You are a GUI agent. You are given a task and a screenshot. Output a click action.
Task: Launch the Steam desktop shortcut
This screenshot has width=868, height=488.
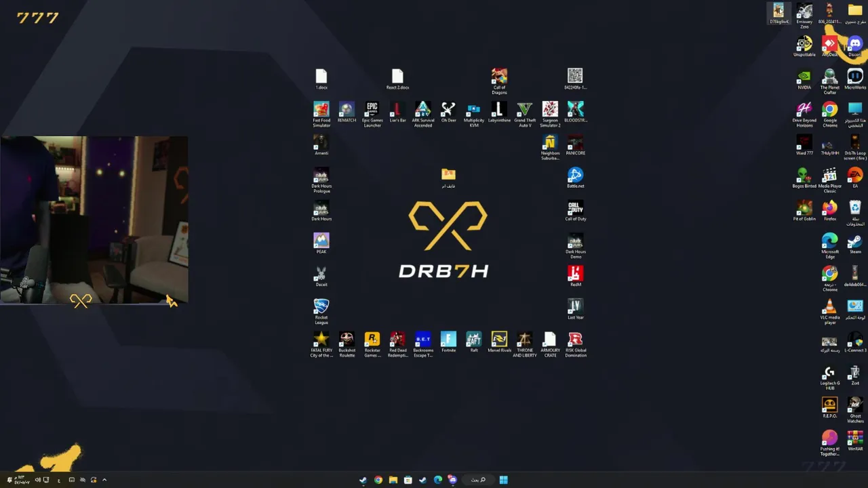coord(855,244)
